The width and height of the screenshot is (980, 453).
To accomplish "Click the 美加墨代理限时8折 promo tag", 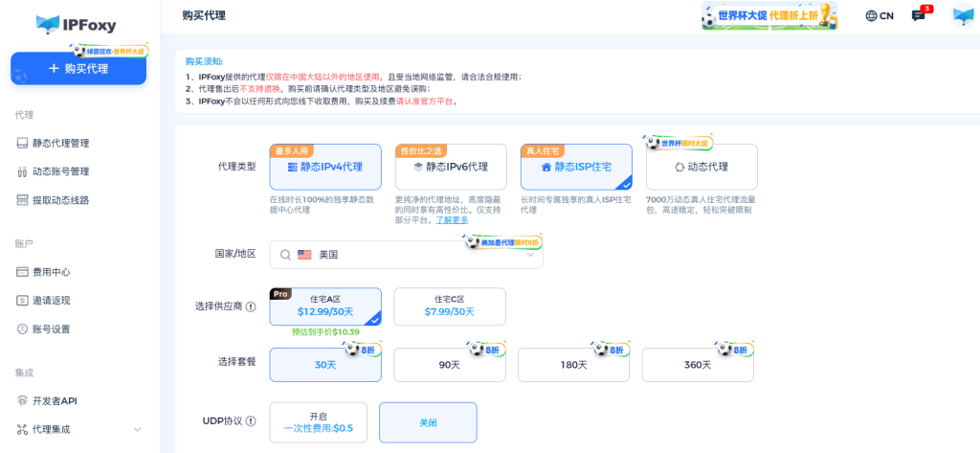I will pos(503,241).
